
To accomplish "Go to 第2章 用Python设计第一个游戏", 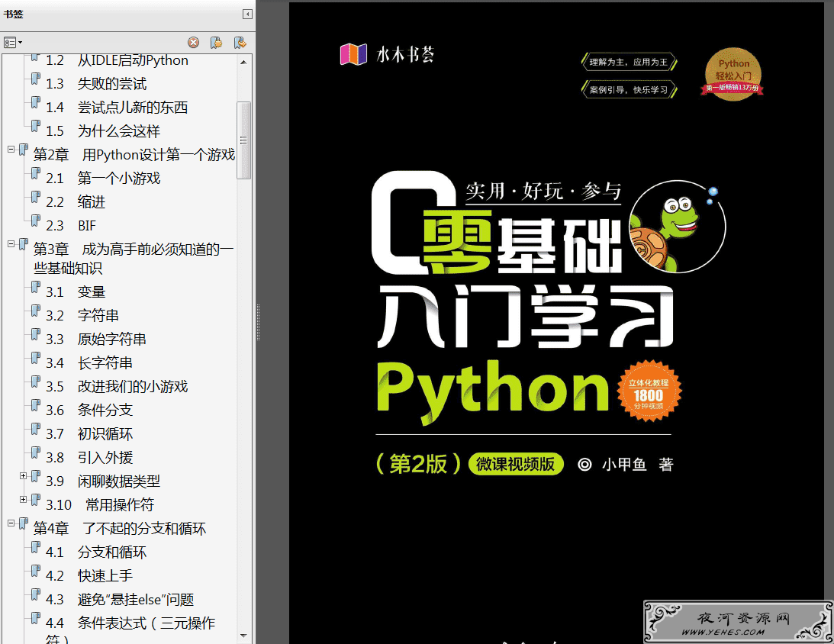I will point(134,155).
